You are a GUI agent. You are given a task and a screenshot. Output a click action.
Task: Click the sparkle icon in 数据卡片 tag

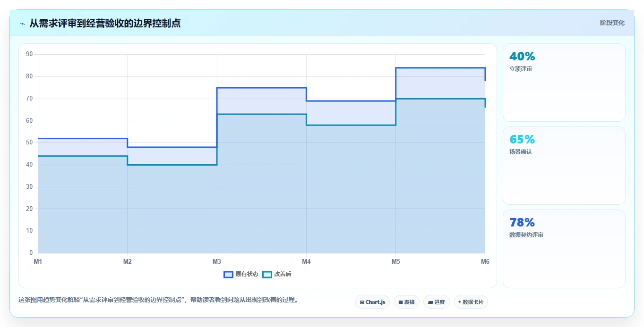(x=459, y=302)
